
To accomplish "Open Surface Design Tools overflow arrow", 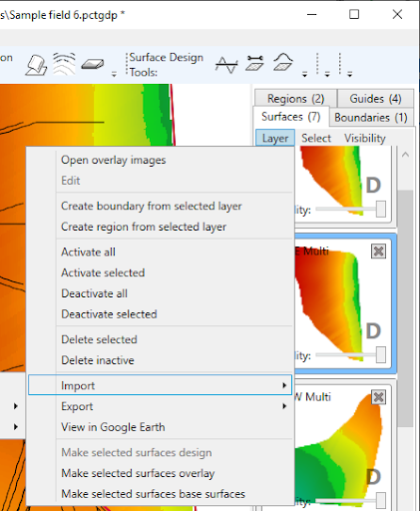I will [304, 74].
